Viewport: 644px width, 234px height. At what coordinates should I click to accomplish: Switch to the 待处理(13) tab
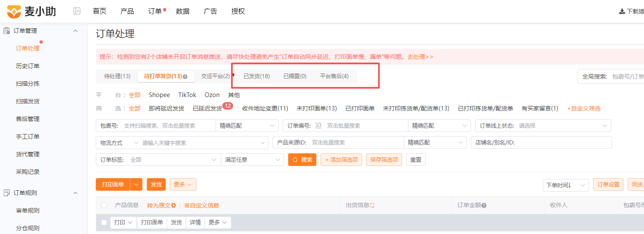[x=117, y=76]
